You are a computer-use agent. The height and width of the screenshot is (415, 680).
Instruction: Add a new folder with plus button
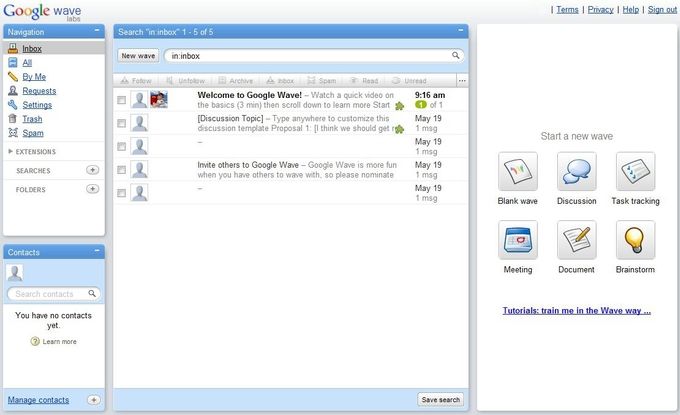pyautogui.click(x=92, y=189)
